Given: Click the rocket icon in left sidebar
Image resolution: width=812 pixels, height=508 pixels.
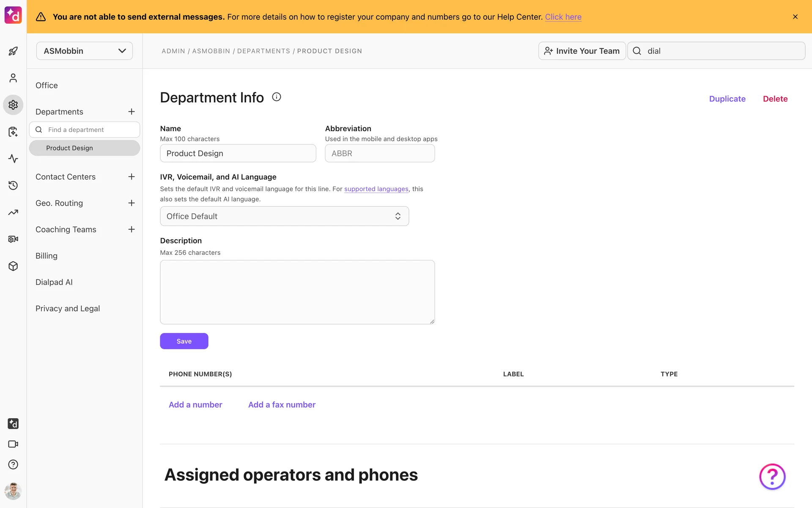Looking at the screenshot, I should click(x=13, y=51).
